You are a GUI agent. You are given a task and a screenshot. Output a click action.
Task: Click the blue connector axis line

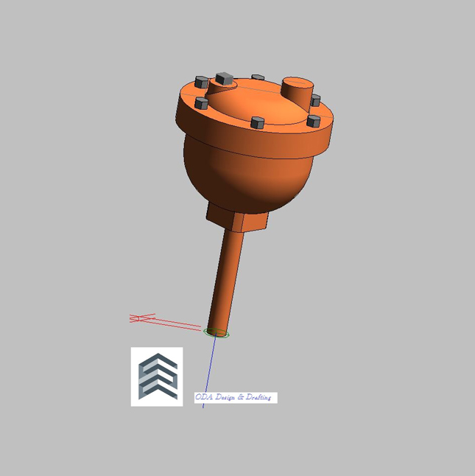tap(209, 371)
